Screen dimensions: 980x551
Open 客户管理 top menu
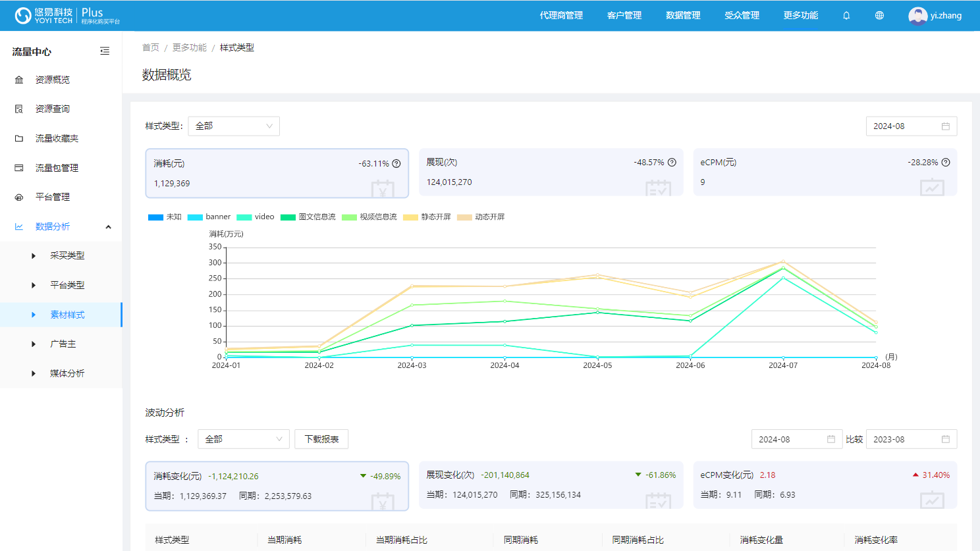(624, 16)
